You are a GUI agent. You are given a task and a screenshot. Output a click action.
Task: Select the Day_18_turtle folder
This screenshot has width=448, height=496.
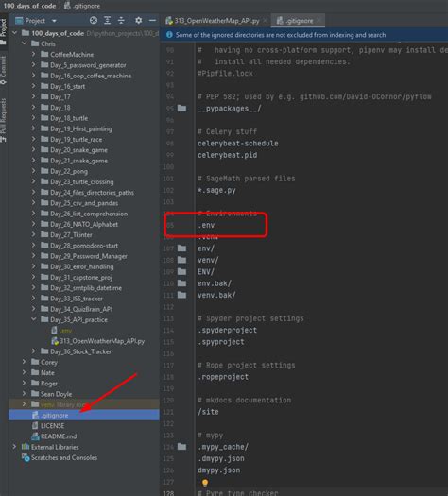click(x=64, y=118)
